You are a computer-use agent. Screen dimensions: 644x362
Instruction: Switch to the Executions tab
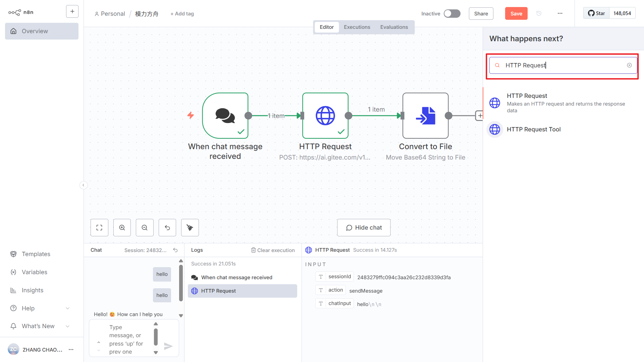pos(357,27)
